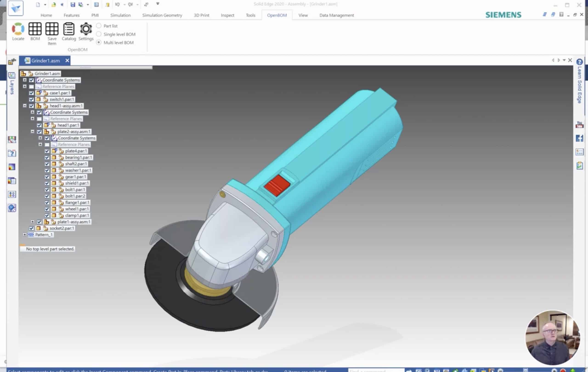Expand top-level Reference Planes node
The height and width of the screenshot is (372, 588).
point(25,86)
